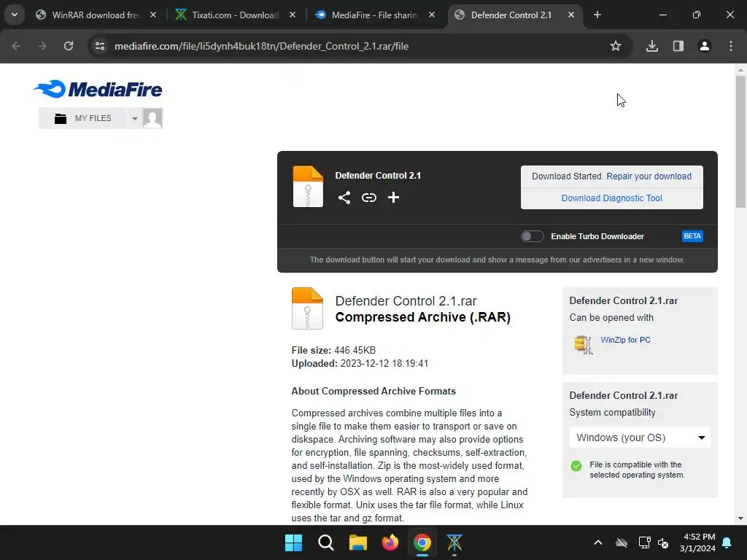The width and height of the screenshot is (747, 560).
Task: Close the MediaFire File sharing tab
Action: click(x=432, y=15)
